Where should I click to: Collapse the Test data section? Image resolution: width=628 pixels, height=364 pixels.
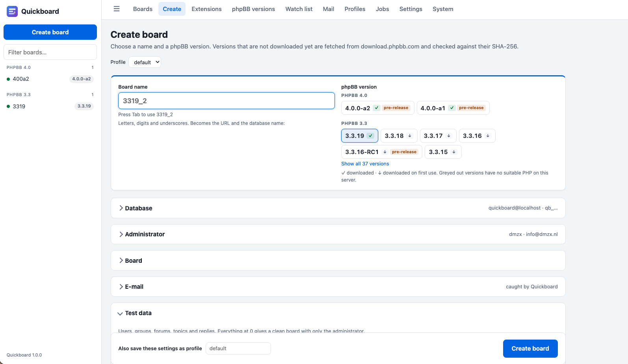[338, 313]
